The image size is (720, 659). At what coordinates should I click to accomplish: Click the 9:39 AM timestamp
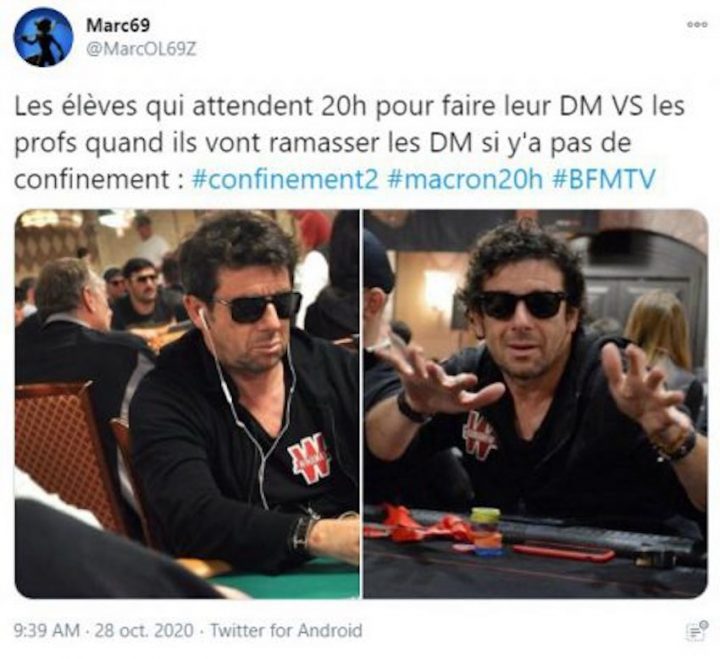coord(47,630)
